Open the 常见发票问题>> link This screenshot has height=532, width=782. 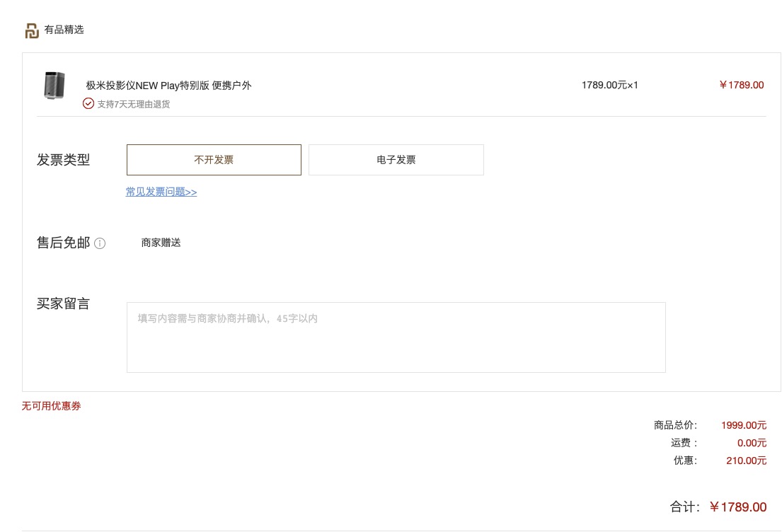(161, 192)
